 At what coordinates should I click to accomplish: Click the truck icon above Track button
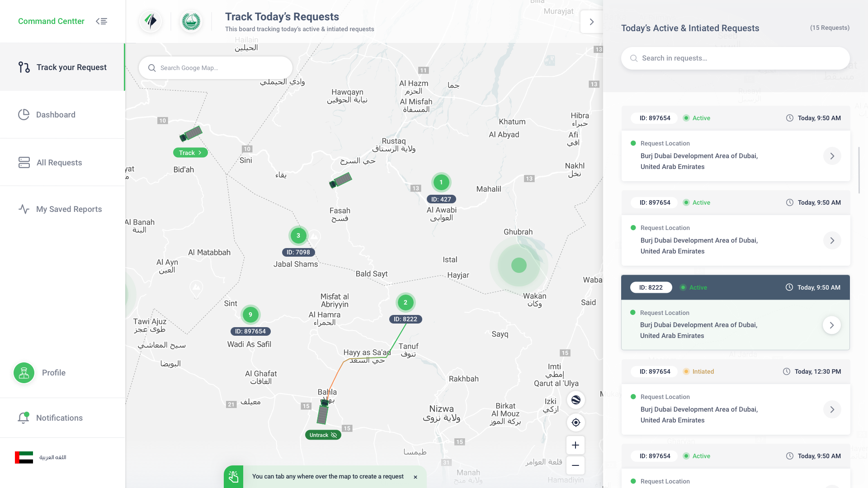point(191,134)
